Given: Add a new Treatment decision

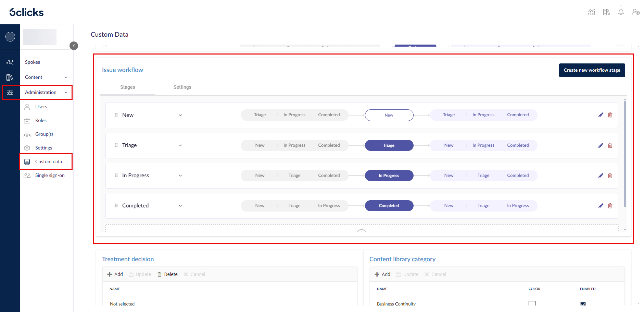Looking at the screenshot, I should click(115, 274).
